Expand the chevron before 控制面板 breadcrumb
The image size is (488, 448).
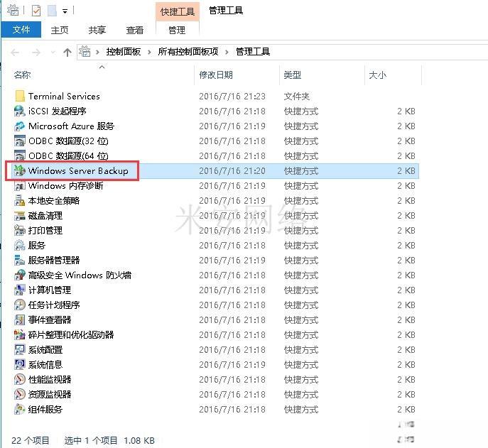(98, 52)
